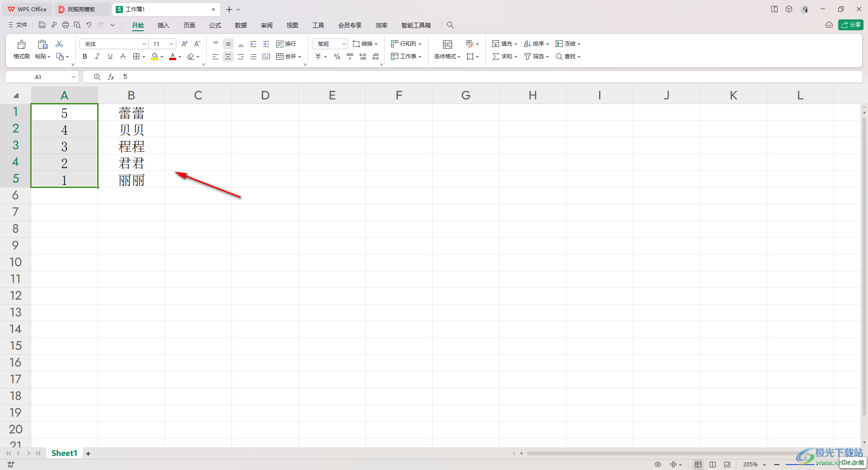Open the View (视图) tab

pyautogui.click(x=292, y=25)
